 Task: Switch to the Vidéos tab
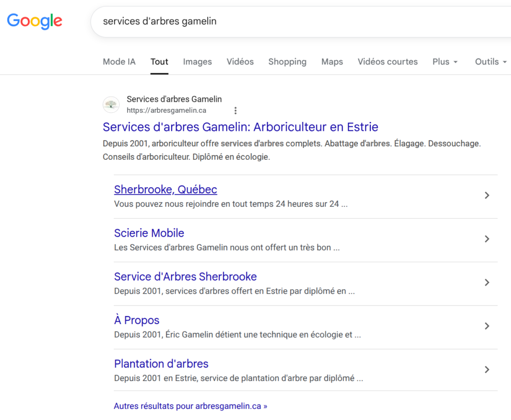tap(240, 61)
